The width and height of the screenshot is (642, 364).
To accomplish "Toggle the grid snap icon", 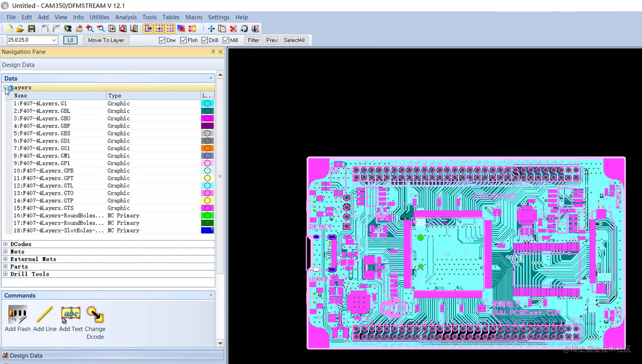I will pos(159,28).
